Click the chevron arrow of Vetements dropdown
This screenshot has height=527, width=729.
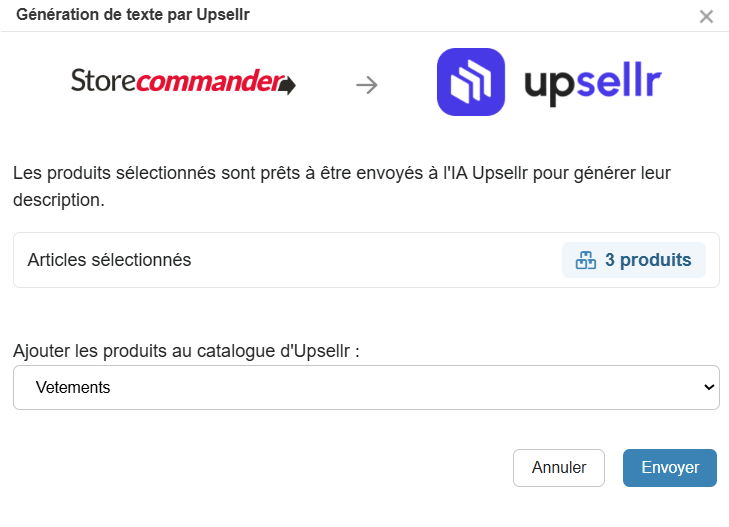(709, 387)
